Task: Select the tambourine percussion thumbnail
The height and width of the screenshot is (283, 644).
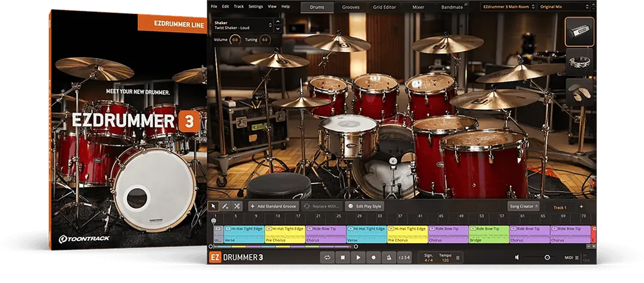Action: click(x=579, y=62)
